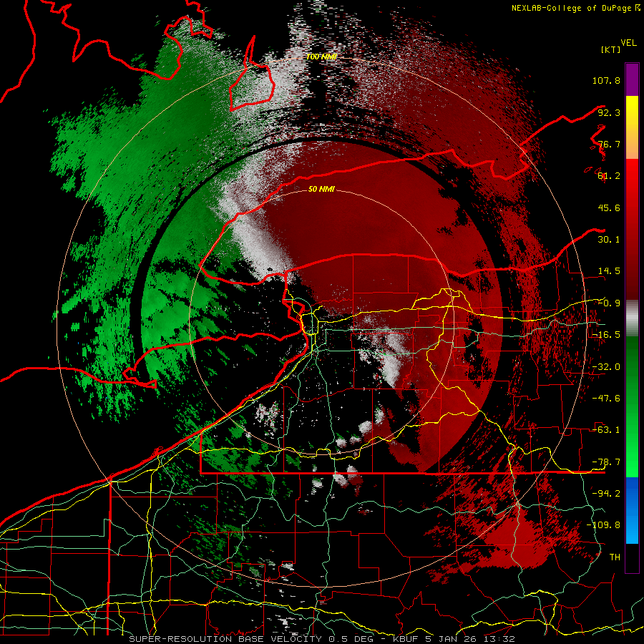
Task: Click the 76.7 legend value
Action: pos(609,144)
